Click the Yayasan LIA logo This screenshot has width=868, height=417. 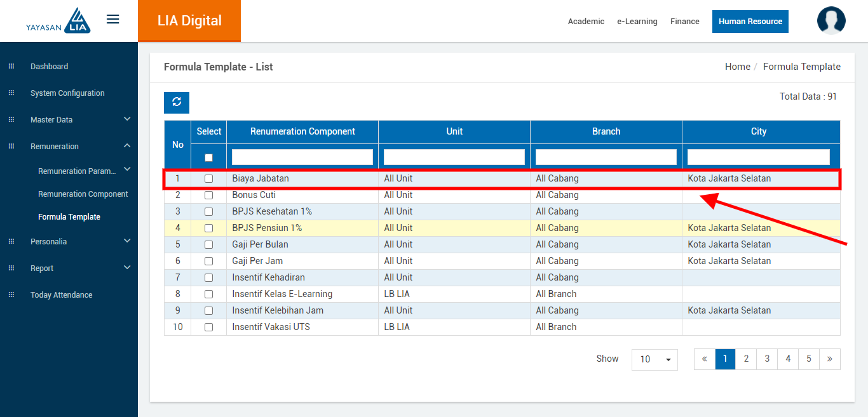tap(58, 21)
